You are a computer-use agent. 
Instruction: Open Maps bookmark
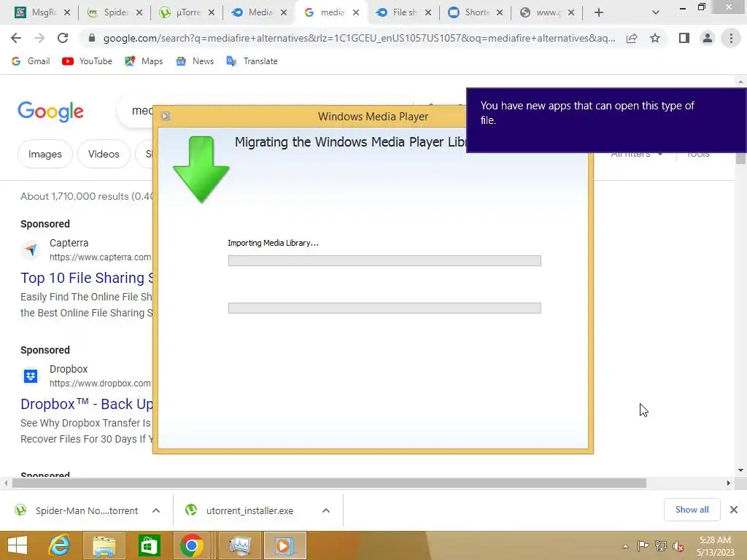144,61
